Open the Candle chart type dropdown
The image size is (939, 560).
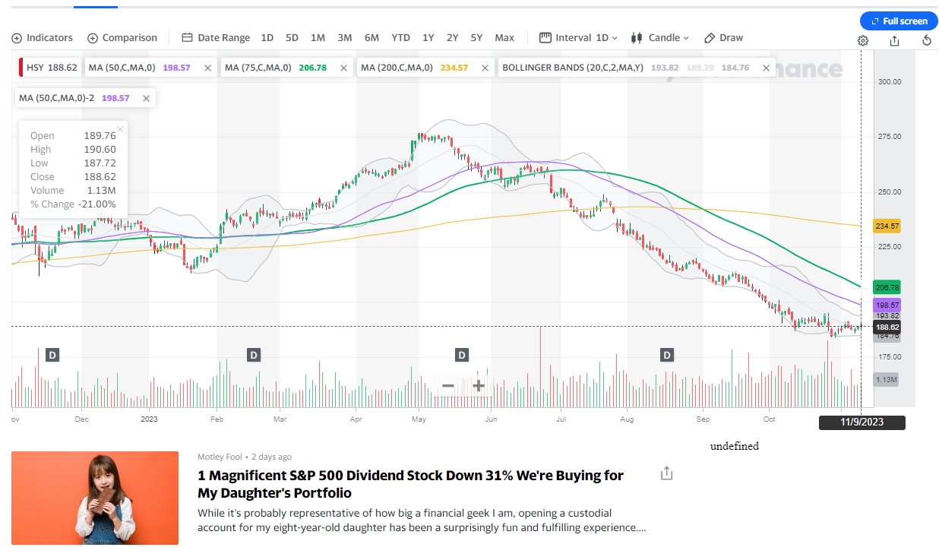coord(659,38)
